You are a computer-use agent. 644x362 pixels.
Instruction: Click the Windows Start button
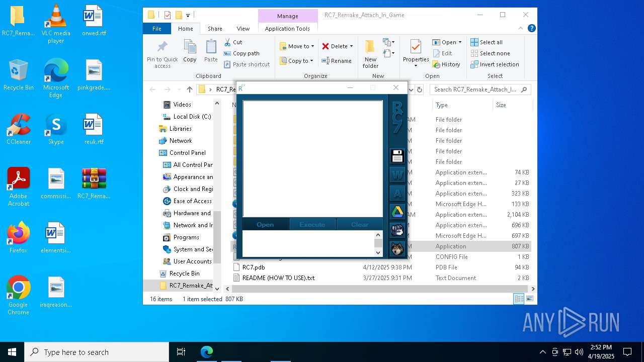[12, 352]
